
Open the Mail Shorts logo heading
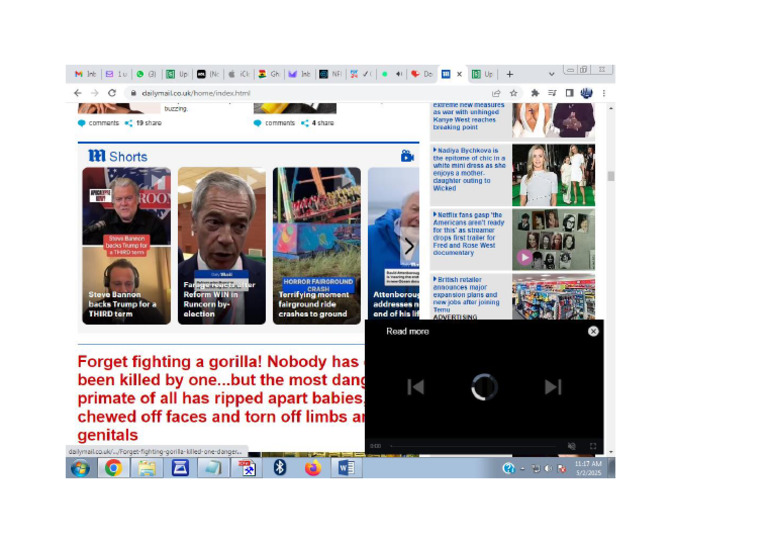pos(118,156)
